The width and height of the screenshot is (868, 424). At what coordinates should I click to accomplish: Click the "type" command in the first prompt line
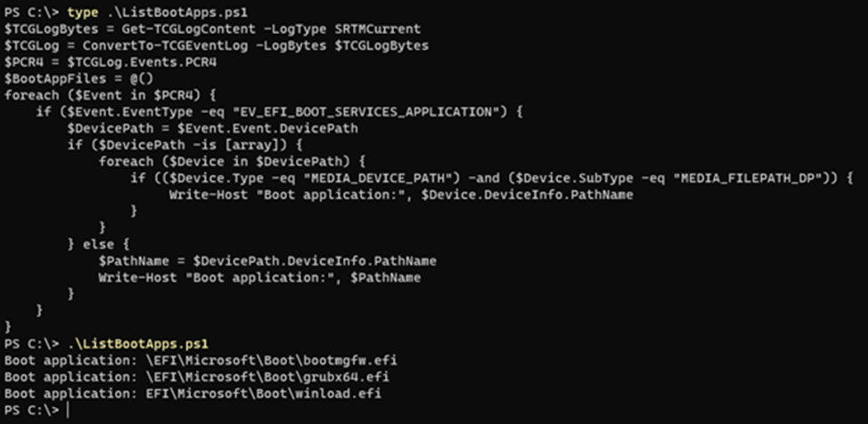click(x=83, y=12)
